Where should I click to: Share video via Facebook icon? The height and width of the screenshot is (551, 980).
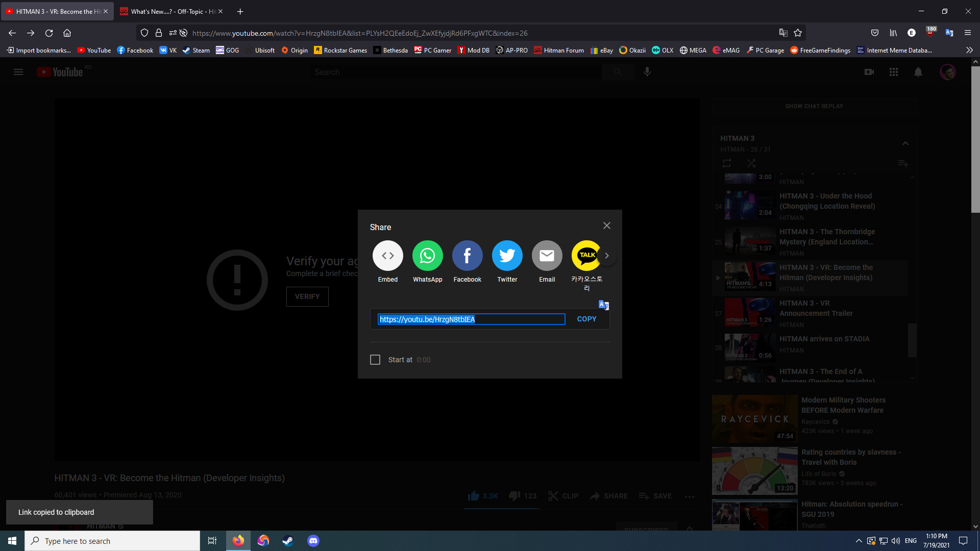pos(468,256)
